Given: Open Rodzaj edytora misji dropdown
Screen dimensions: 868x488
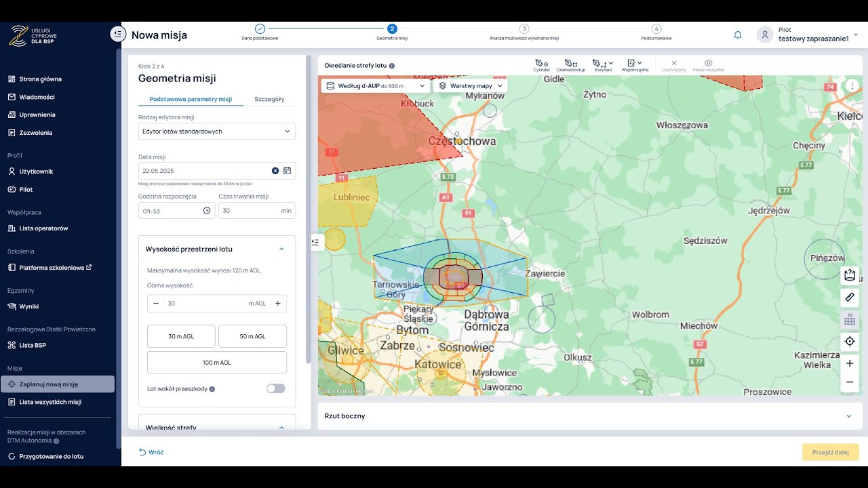Looking at the screenshot, I should 217,131.
